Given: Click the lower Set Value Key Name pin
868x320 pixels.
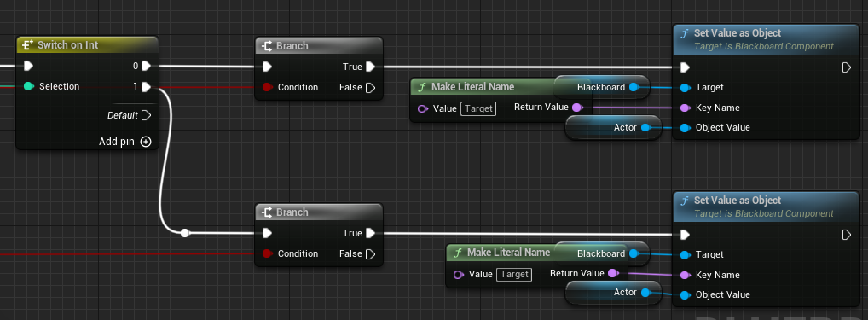Looking at the screenshot, I should point(685,275).
